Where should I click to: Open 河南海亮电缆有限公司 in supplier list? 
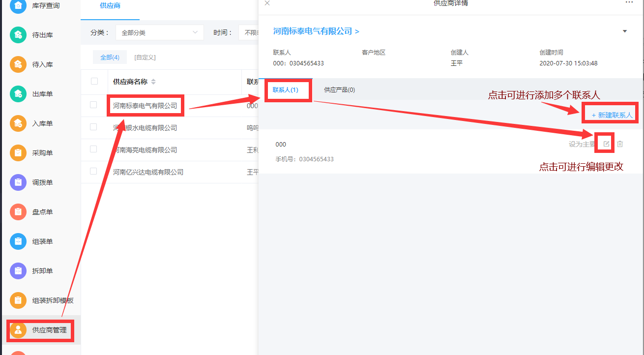coord(145,150)
